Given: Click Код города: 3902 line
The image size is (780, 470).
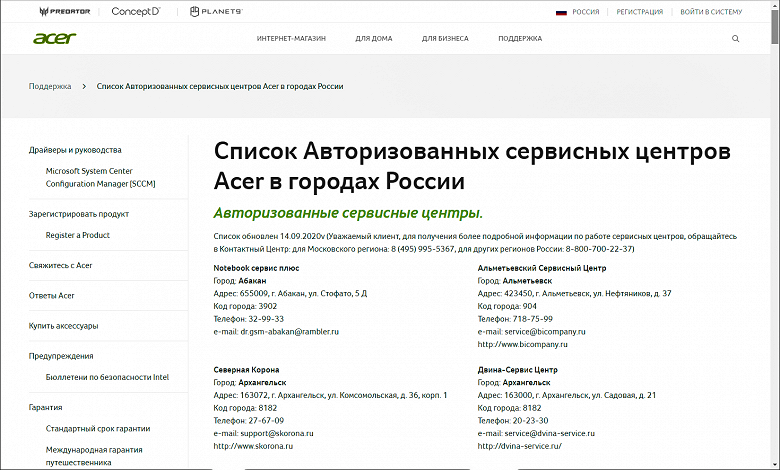Looking at the screenshot, I should pyautogui.click(x=245, y=306).
